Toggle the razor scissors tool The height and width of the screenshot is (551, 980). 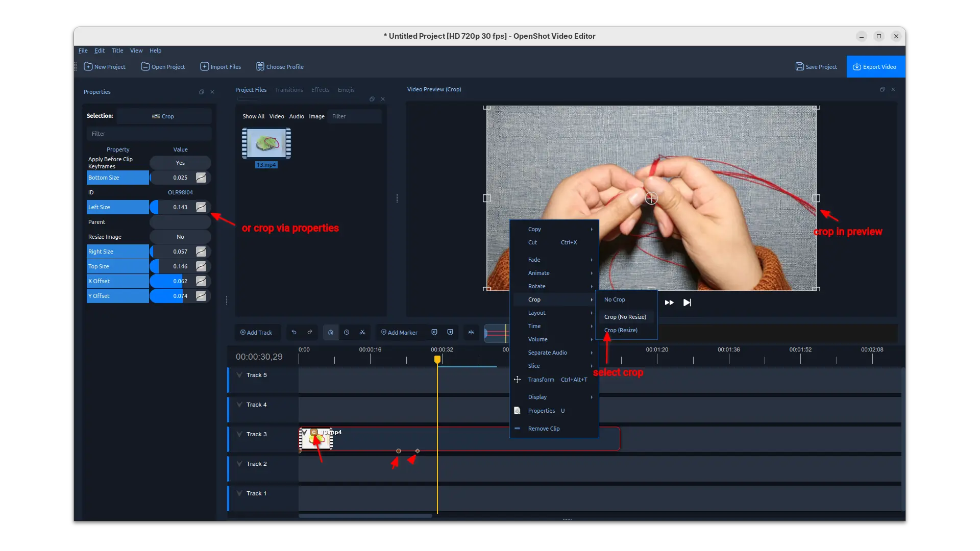pos(362,332)
